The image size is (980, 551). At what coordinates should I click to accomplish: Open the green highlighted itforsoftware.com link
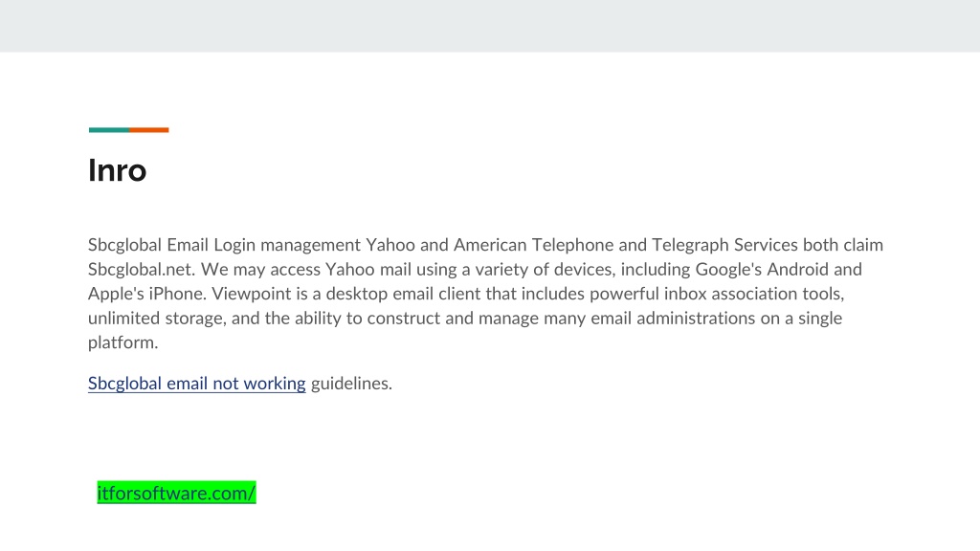coord(176,493)
